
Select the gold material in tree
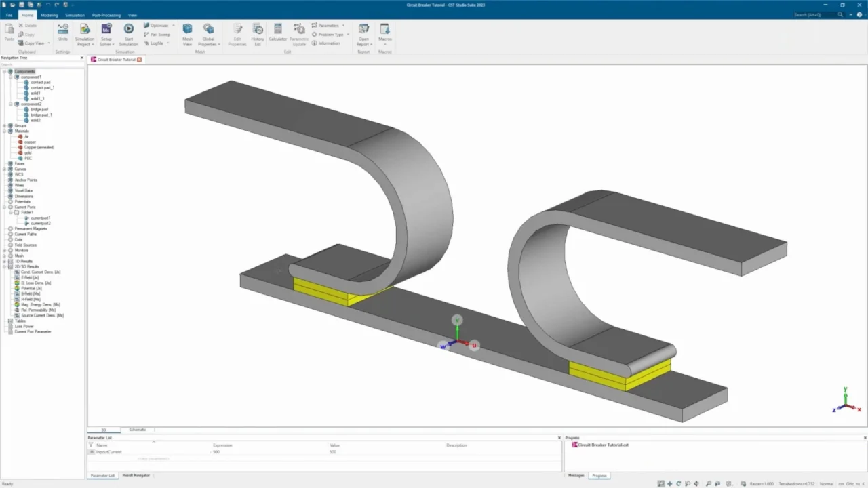(x=28, y=153)
